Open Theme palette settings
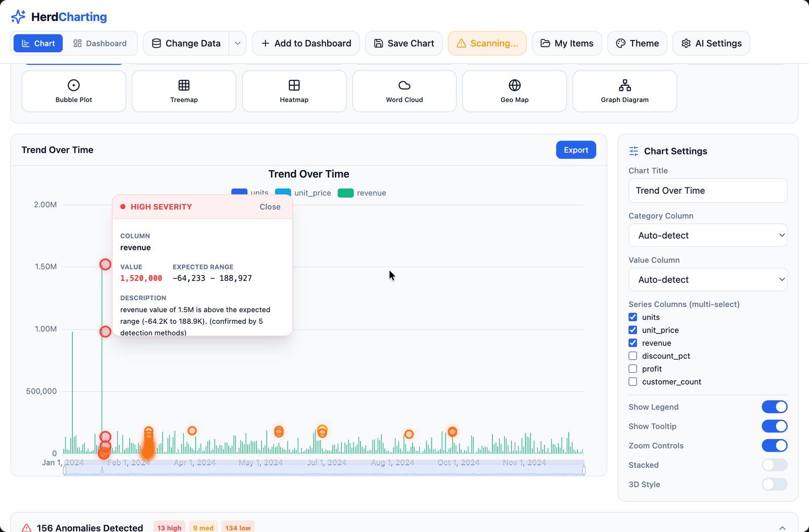This screenshot has height=532, width=809. pos(637,43)
